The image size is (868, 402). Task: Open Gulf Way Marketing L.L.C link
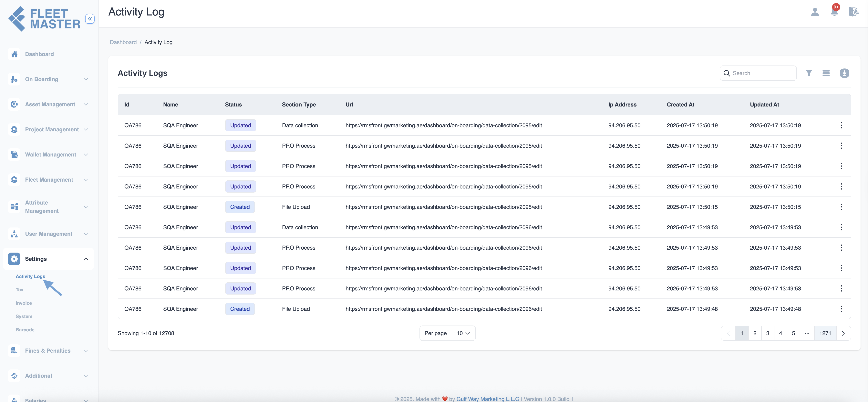(488, 399)
